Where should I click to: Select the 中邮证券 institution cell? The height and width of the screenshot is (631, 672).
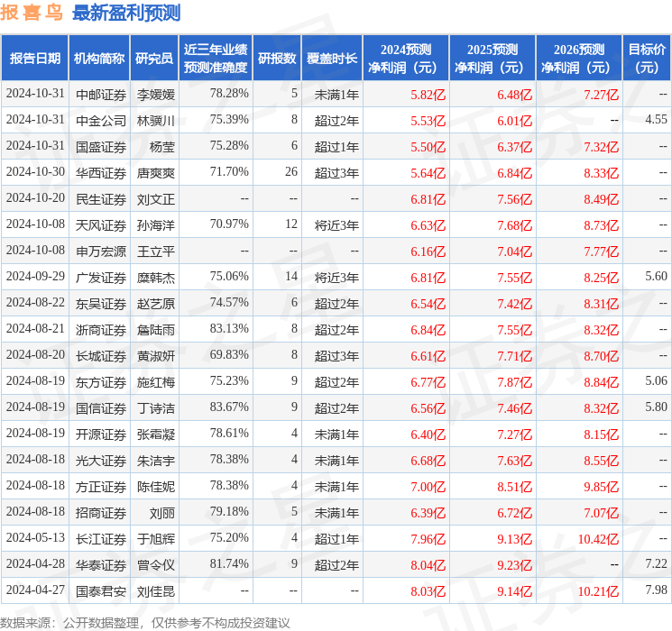pos(101,95)
